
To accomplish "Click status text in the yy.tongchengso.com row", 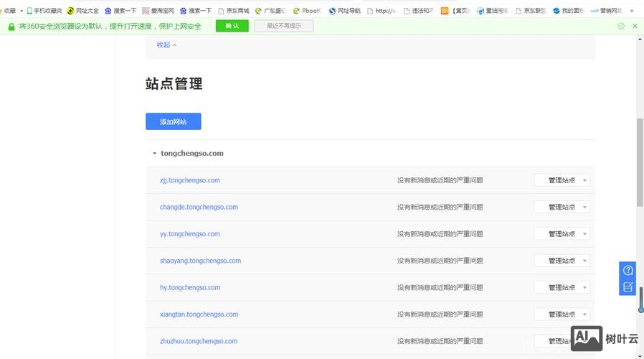I will 440,233.
